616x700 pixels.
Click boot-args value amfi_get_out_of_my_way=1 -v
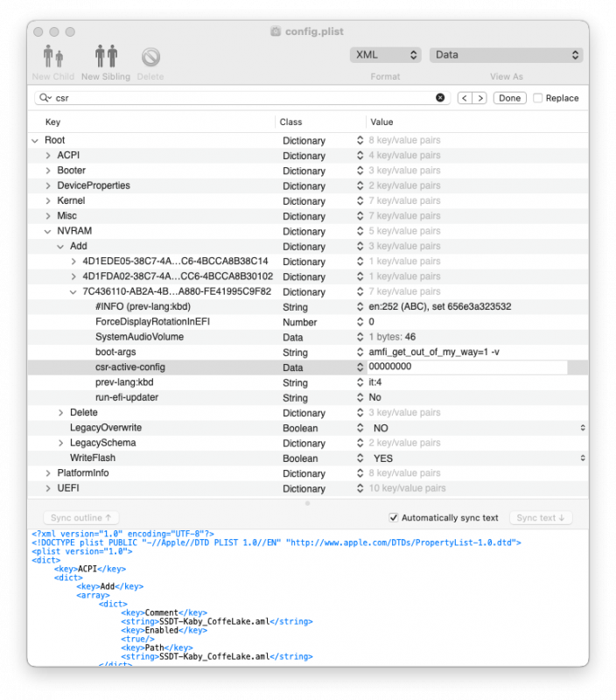coord(434,353)
